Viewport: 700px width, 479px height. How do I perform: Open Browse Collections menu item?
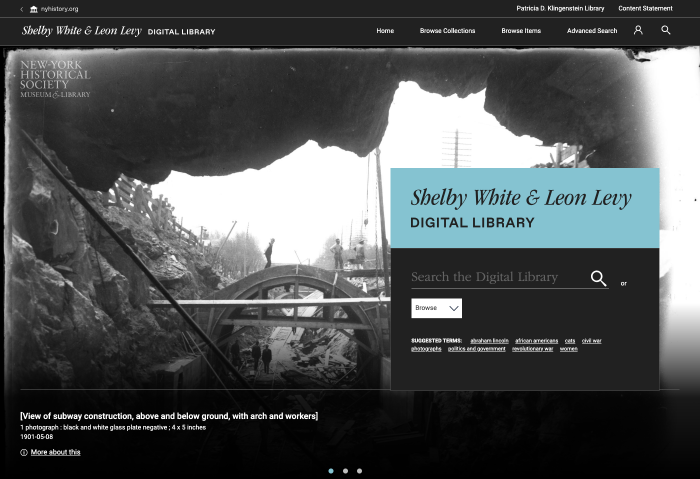[x=447, y=31]
